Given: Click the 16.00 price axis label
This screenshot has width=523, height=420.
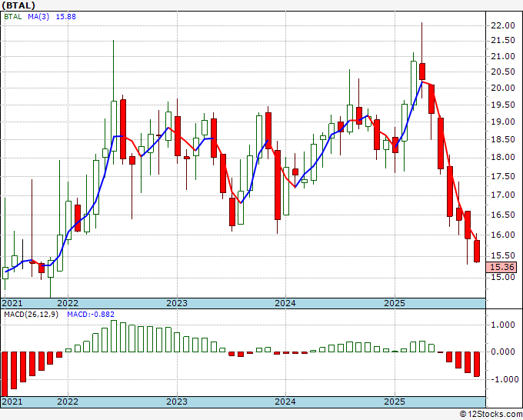Looking at the screenshot, I should [x=503, y=235].
